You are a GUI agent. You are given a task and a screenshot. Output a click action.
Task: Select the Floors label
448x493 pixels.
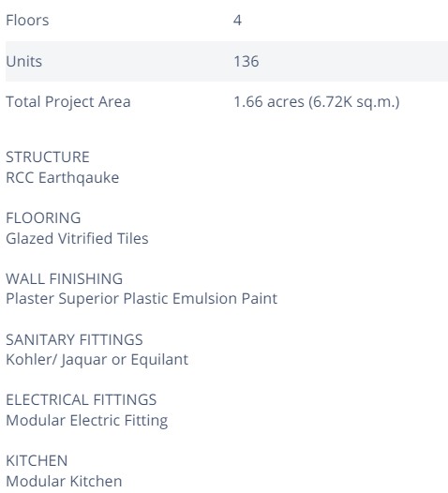(27, 21)
